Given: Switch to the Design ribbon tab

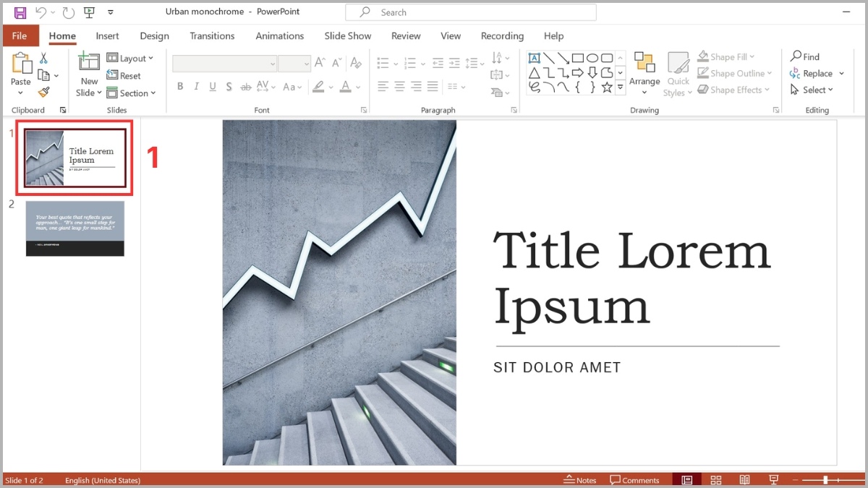Looking at the screenshot, I should tap(154, 35).
